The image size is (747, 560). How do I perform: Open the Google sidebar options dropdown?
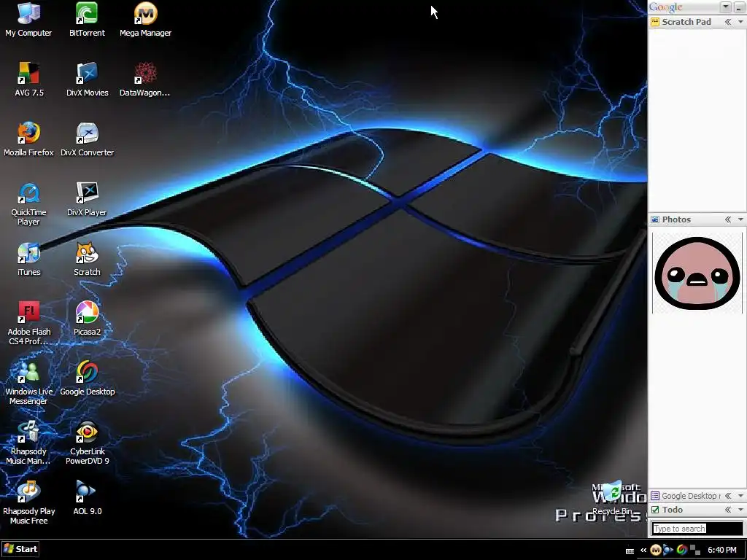tap(726, 7)
